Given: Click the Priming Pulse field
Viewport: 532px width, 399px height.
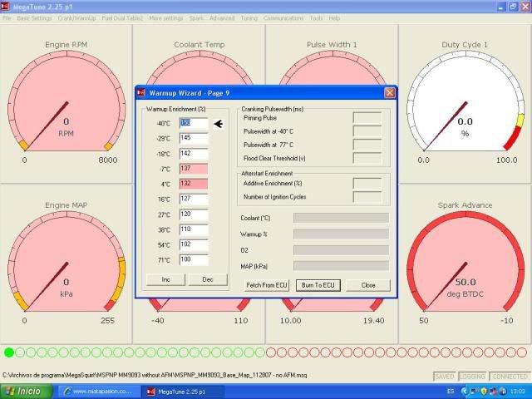Looking at the screenshot, I should 367,118.
